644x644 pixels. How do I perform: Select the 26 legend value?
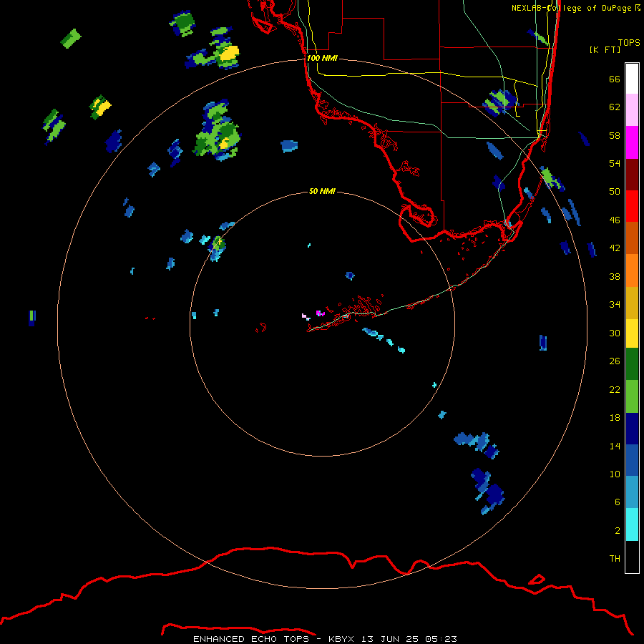pos(615,361)
